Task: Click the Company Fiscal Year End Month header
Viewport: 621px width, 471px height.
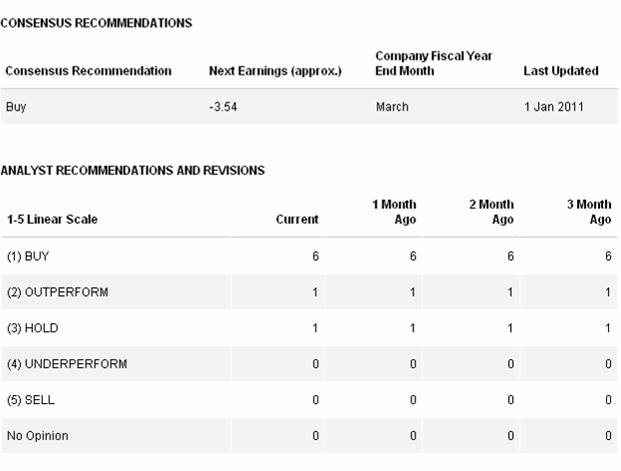Action: pos(434,63)
